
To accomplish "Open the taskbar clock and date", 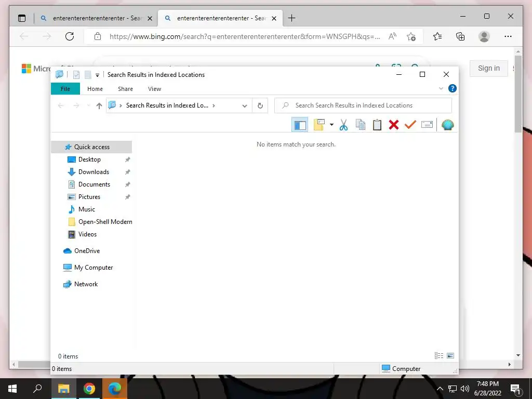I will 487,389.
